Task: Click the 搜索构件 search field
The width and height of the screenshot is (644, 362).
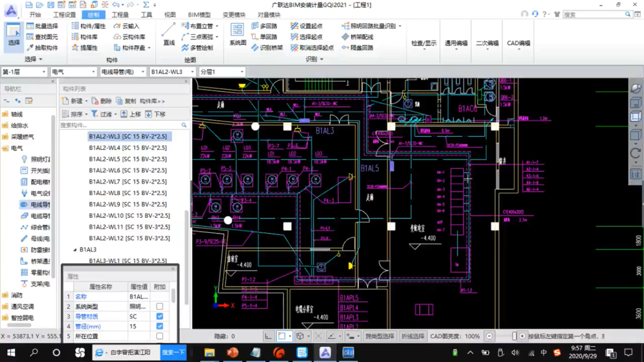Action: click(123, 125)
